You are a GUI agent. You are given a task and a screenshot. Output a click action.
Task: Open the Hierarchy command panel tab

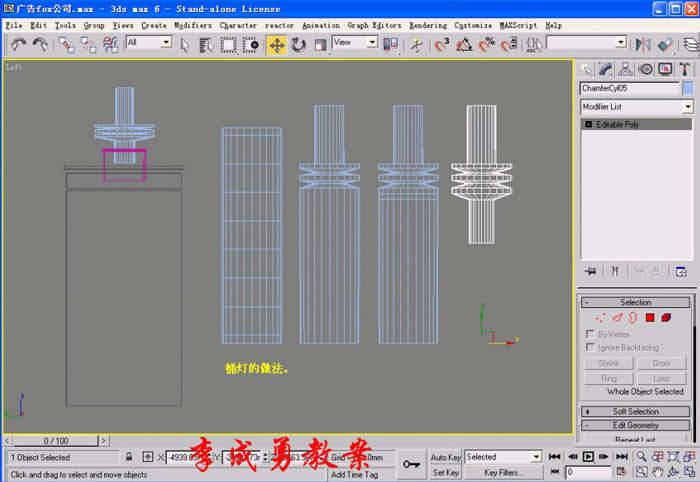point(625,69)
